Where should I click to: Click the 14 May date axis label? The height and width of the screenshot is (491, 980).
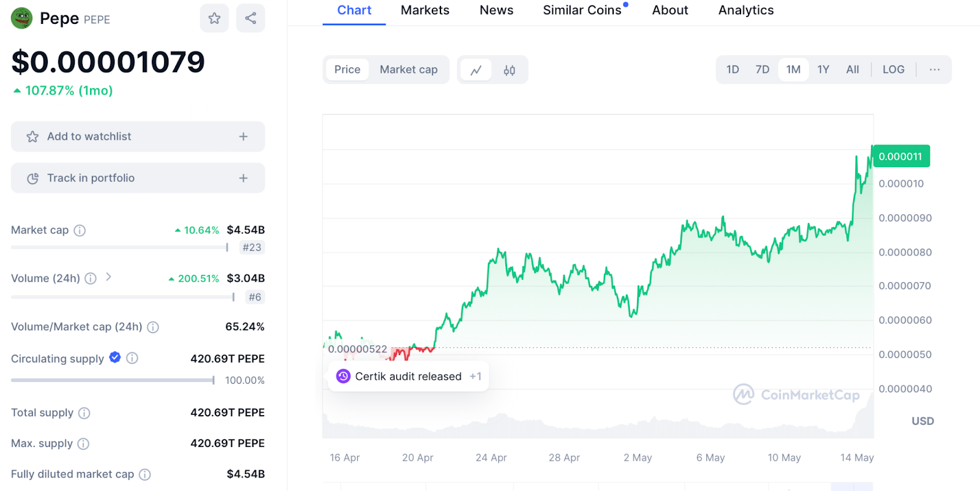point(857,457)
